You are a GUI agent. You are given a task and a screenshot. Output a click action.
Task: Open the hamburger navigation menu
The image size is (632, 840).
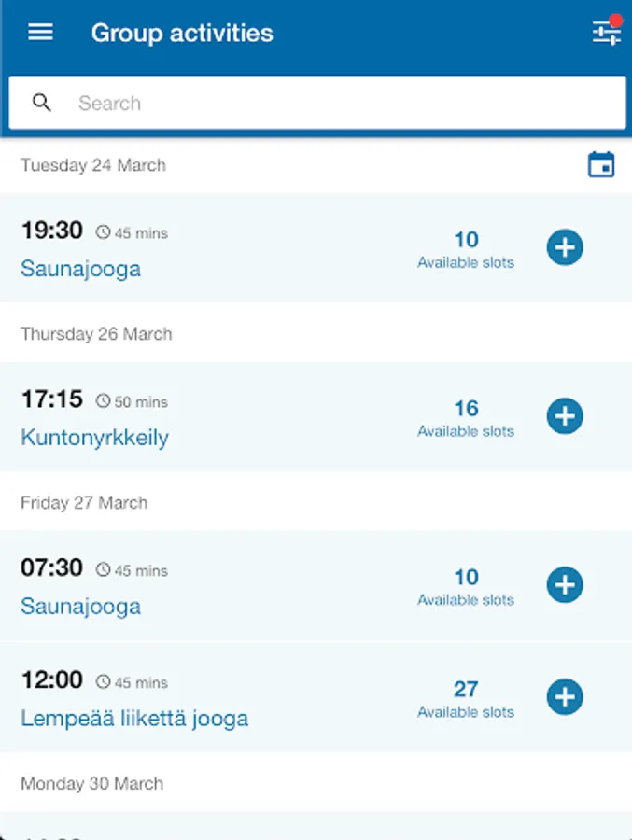40,32
